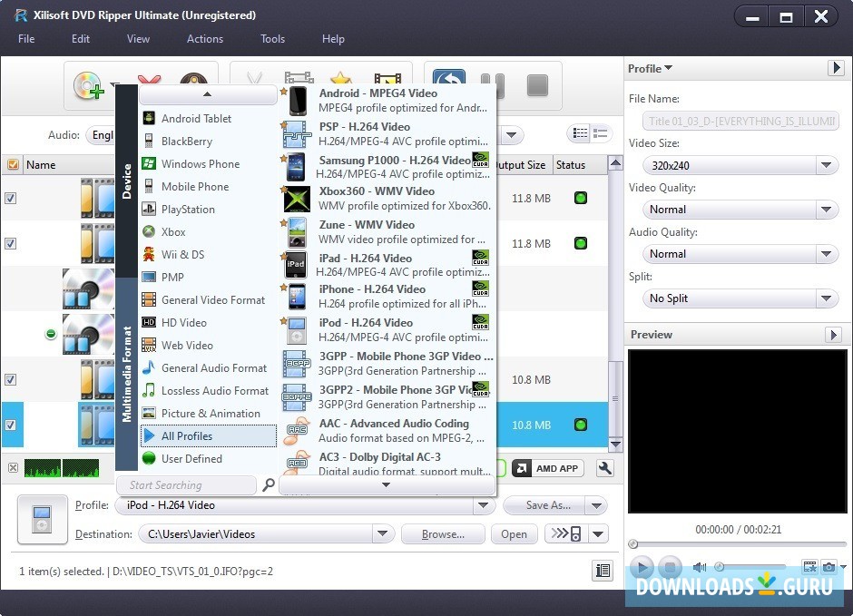This screenshot has width=853, height=616.
Task: Open the Video Size 320x240 dropdown
Action: 740,165
